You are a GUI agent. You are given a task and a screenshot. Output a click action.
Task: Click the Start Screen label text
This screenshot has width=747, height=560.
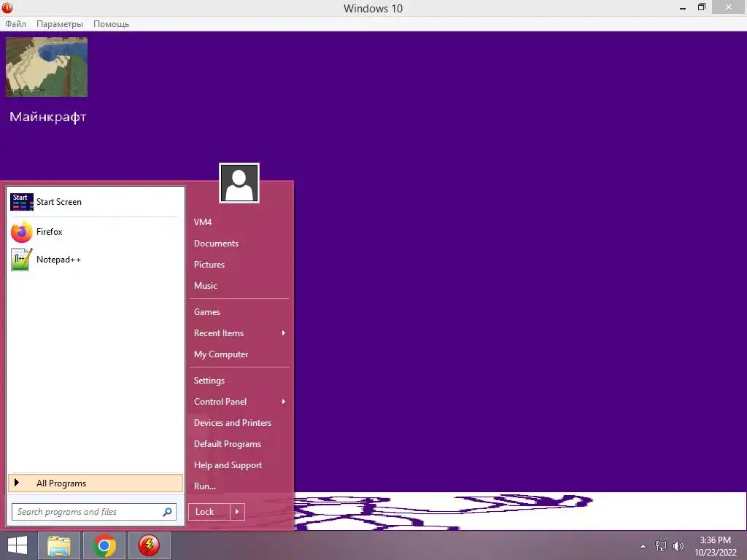click(x=59, y=202)
